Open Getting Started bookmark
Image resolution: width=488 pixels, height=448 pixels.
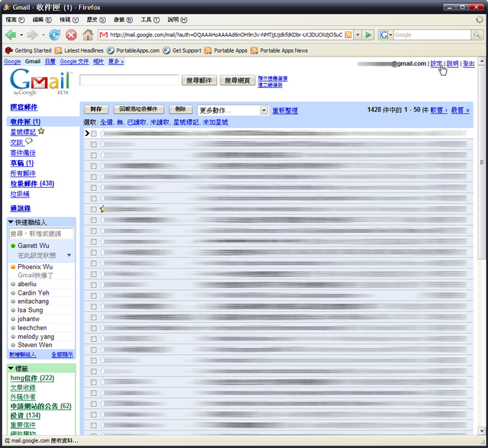(x=28, y=50)
